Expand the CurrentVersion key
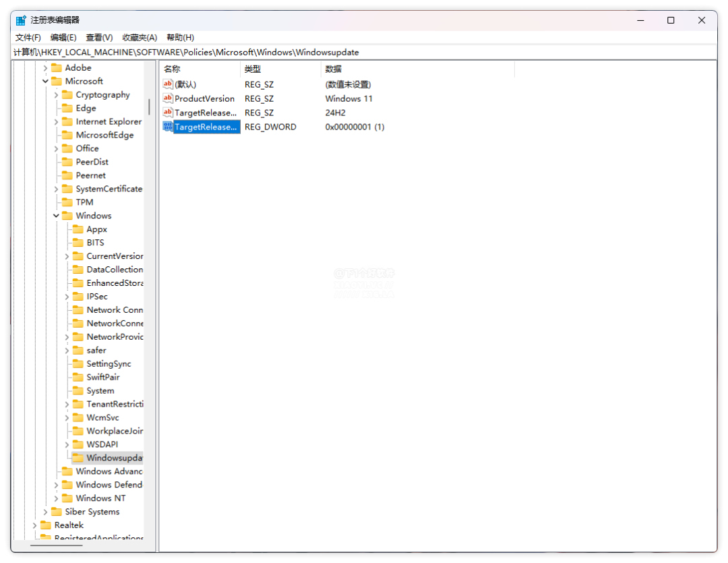This screenshot has height=563, width=728. click(x=67, y=256)
